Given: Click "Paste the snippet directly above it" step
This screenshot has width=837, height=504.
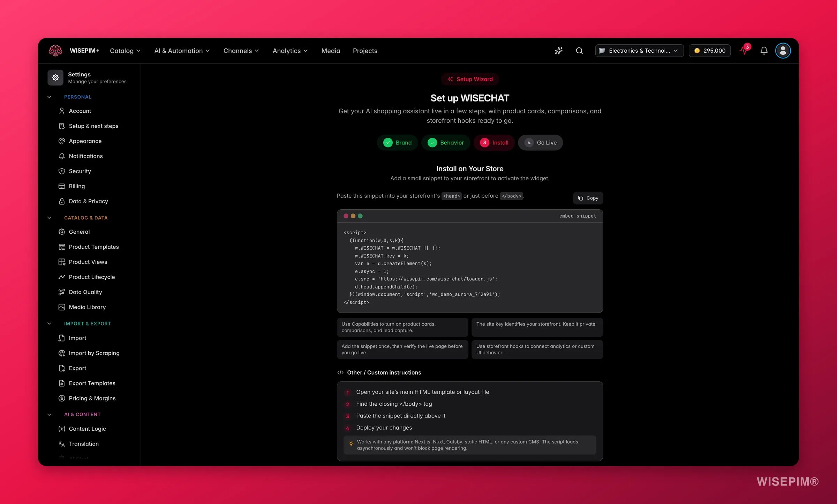Looking at the screenshot, I should coord(401,416).
